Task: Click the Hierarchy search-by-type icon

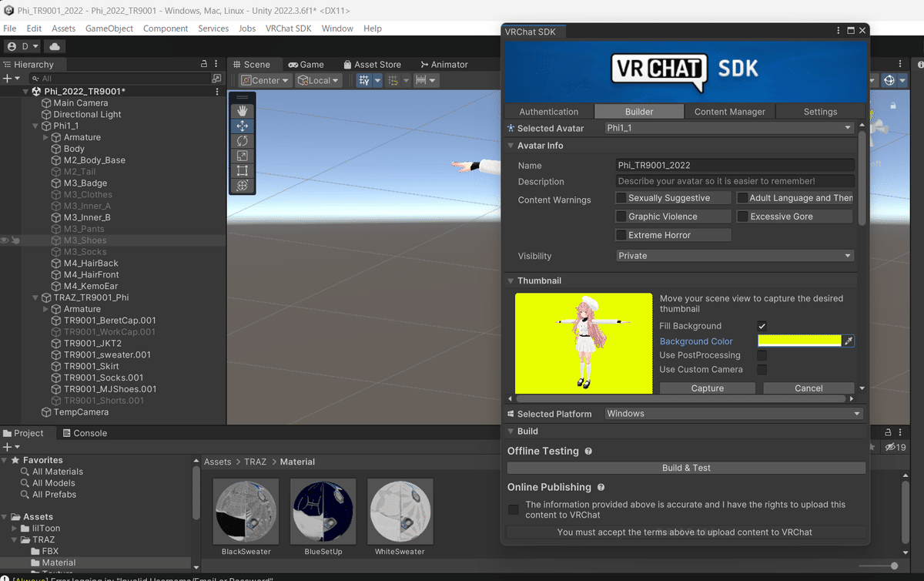Action: pyautogui.click(x=216, y=79)
